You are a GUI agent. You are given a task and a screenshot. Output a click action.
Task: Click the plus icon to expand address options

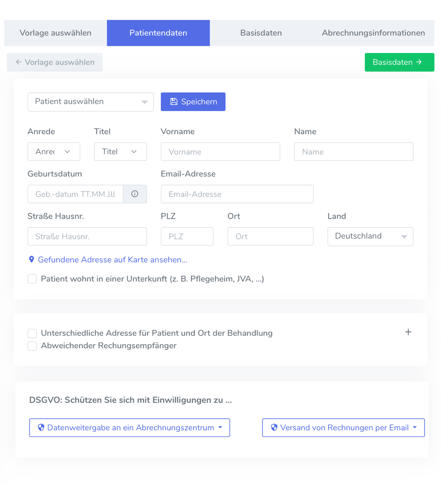tap(408, 332)
